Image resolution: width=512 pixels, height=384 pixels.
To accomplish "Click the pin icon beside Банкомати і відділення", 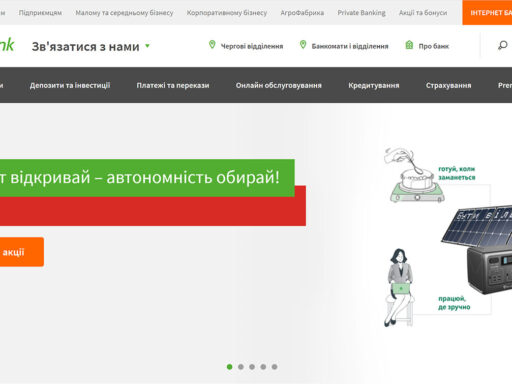I will (x=303, y=44).
